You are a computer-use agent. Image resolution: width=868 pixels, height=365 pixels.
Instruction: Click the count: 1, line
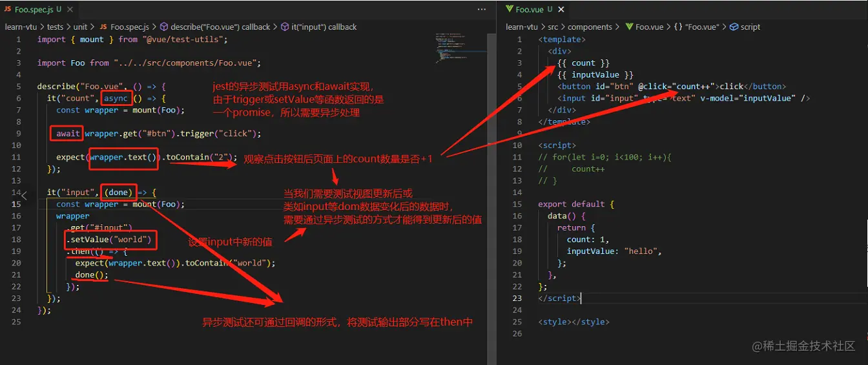point(588,239)
